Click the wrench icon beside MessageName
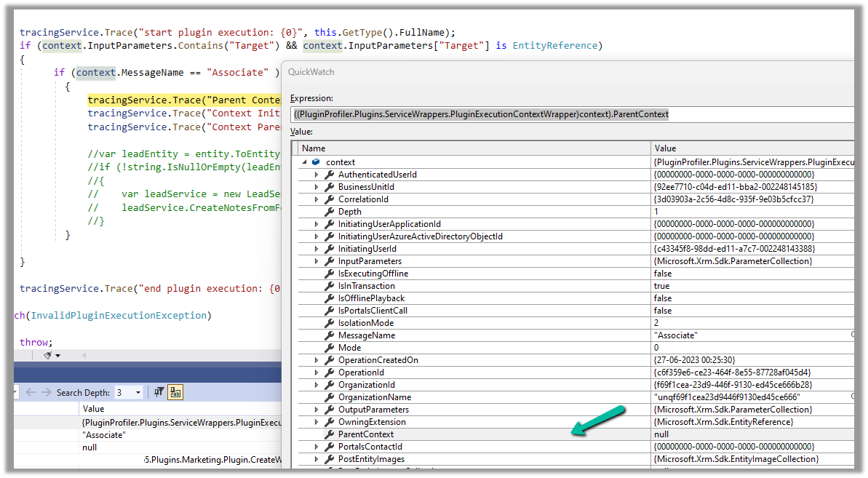Screen dimensions: 868x478 (x=329, y=335)
